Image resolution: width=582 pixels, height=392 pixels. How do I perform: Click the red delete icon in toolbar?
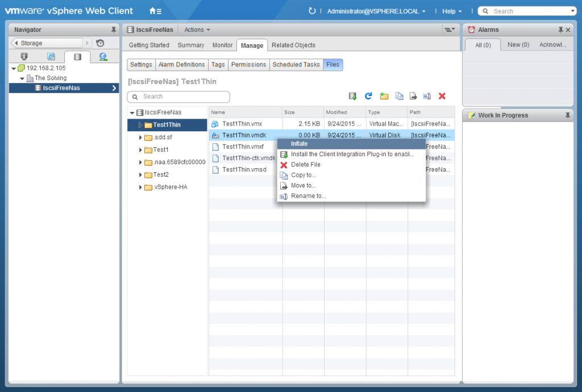coord(442,97)
